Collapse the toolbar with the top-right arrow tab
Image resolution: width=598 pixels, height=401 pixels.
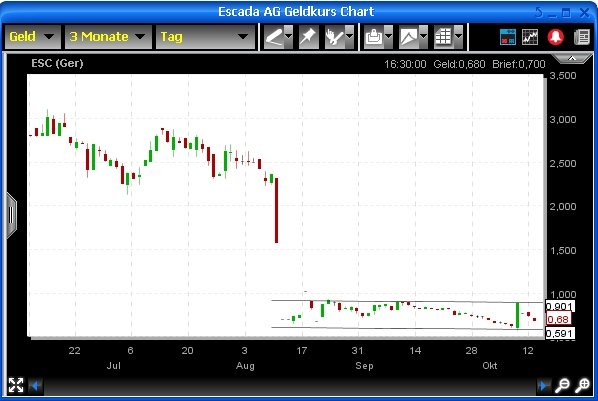tap(571, 58)
